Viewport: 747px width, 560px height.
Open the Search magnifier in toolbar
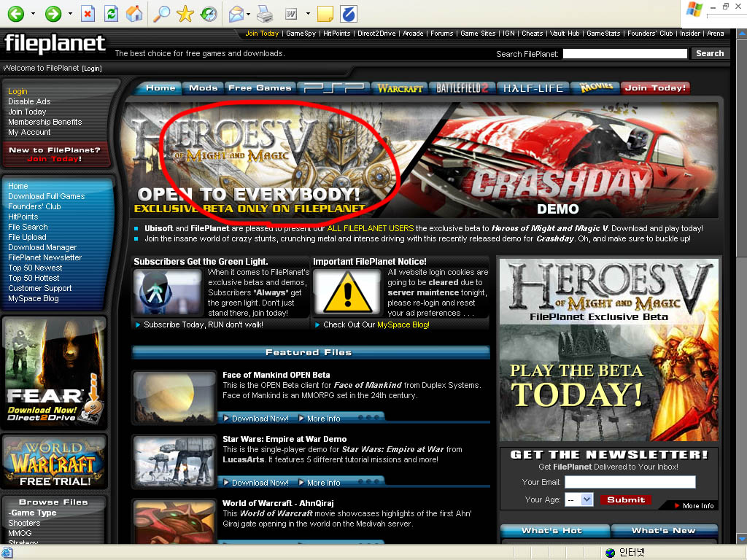161,14
